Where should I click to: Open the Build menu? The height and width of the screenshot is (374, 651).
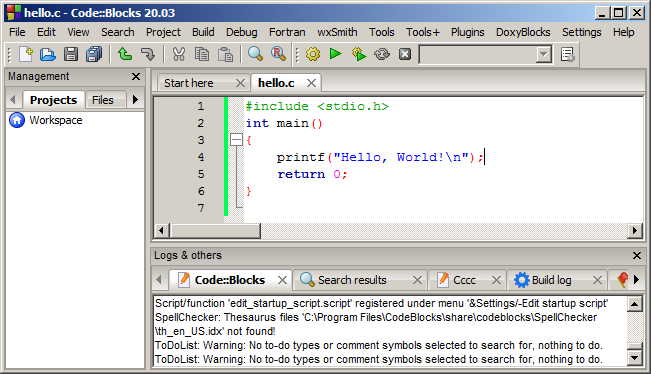tap(203, 32)
